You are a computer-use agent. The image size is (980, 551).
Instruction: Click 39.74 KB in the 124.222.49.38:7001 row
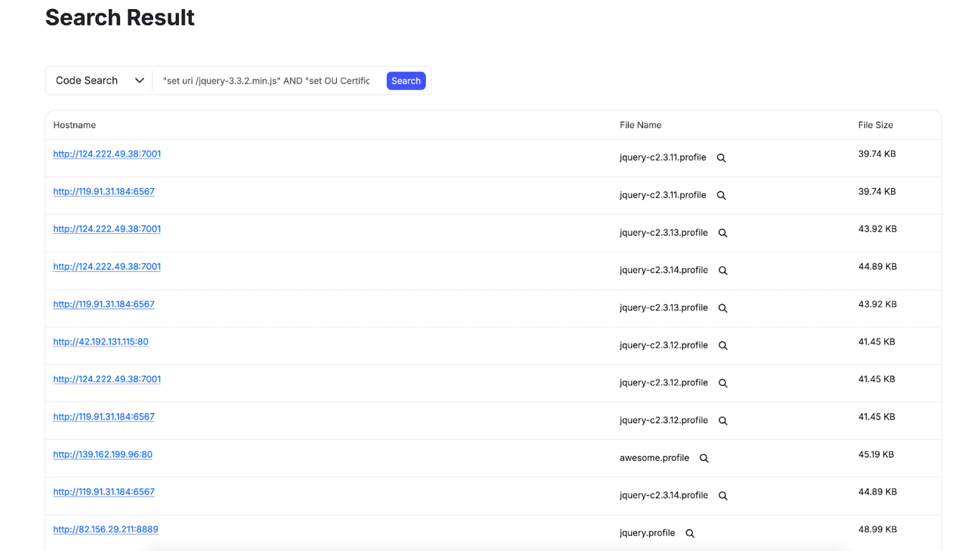(x=877, y=154)
